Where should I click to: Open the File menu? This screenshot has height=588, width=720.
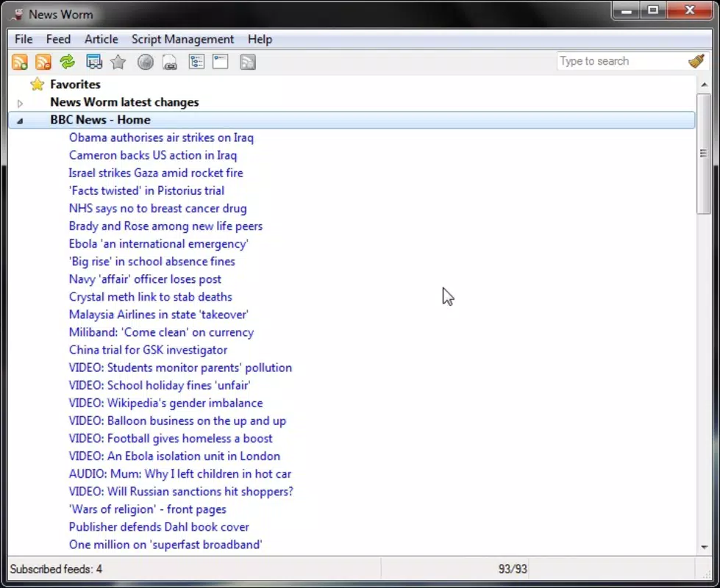point(24,40)
